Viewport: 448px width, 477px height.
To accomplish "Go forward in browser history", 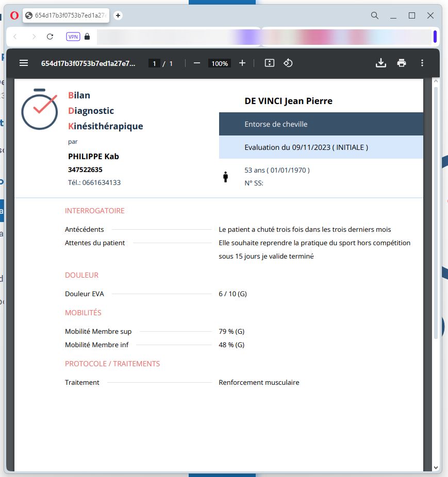I will 34,37.
